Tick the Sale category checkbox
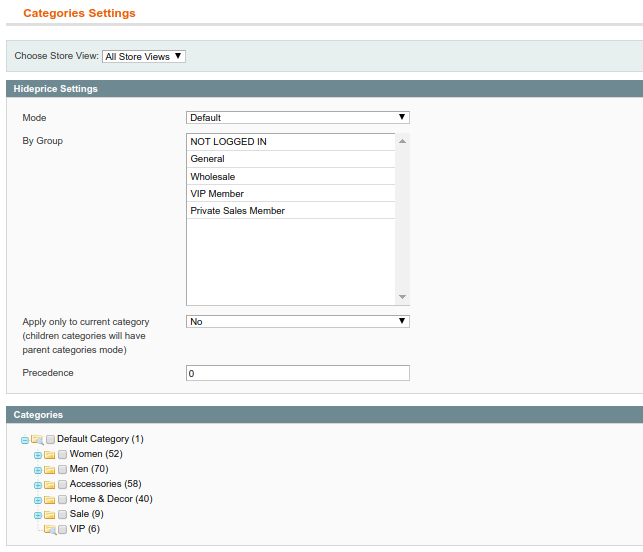 click(62, 515)
